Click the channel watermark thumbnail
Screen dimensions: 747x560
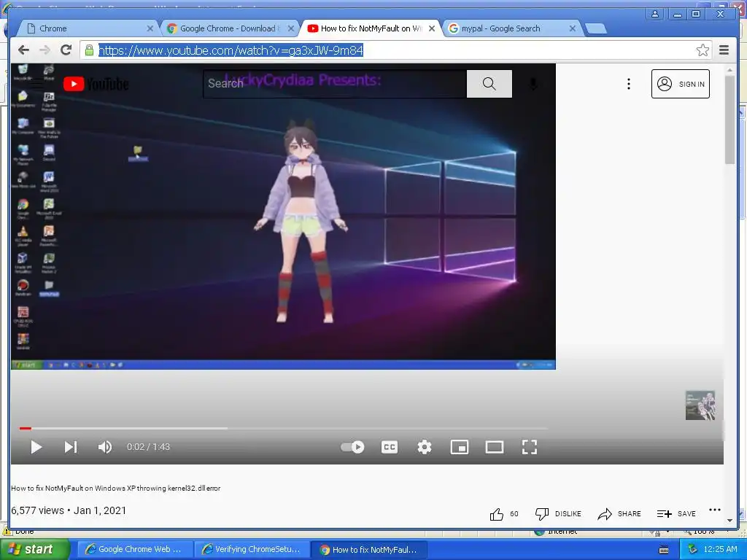pos(700,405)
